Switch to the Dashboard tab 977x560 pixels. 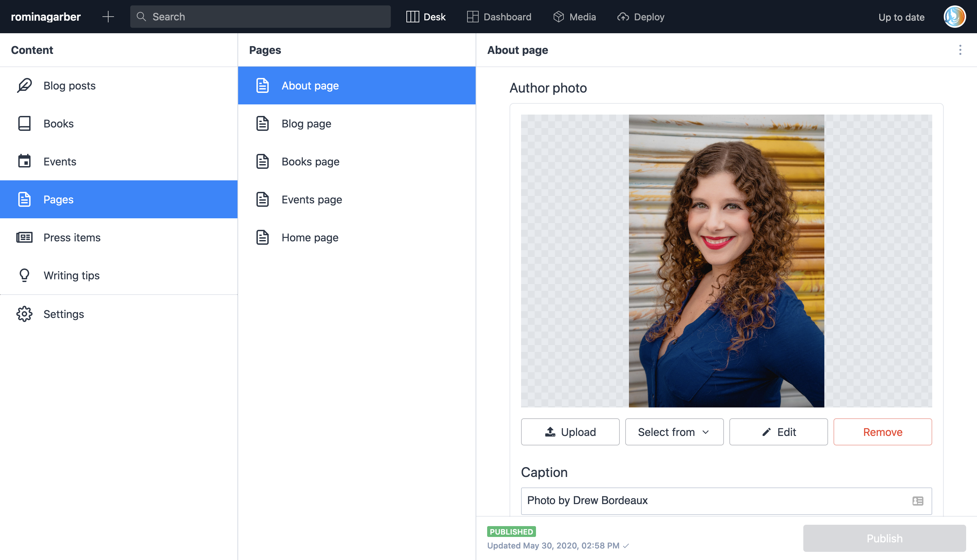pos(499,17)
